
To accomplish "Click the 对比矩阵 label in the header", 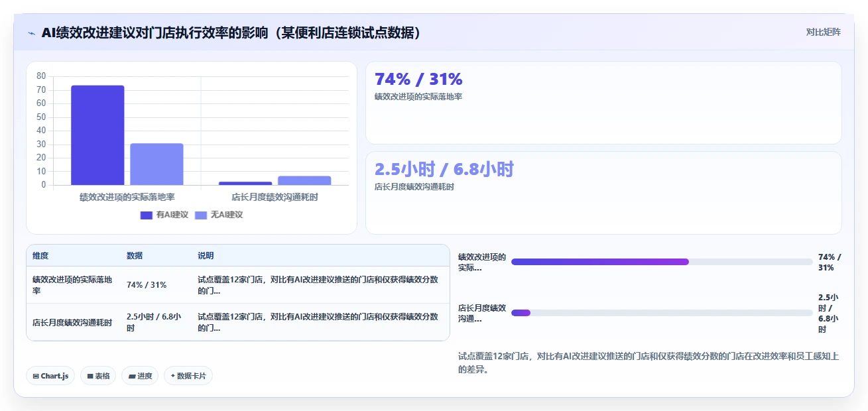I will [x=823, y=32].
